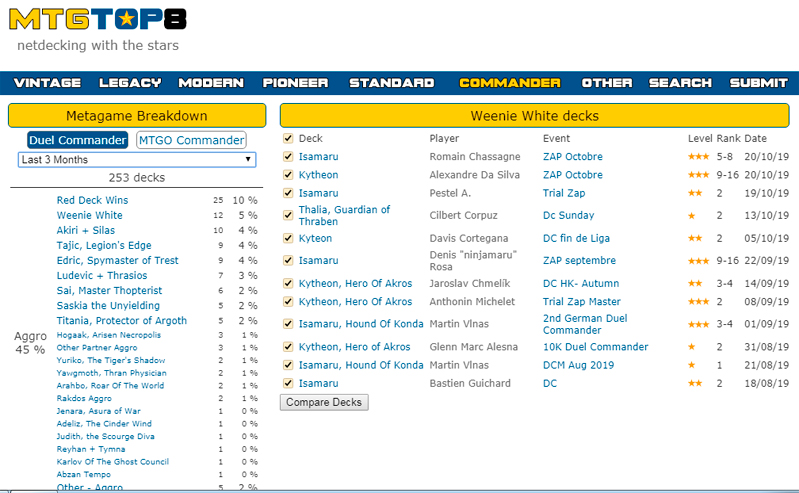Screen dimensions: 799x493
Task: Open the Weenie White archetype link
Action: [x=90, y=215]
